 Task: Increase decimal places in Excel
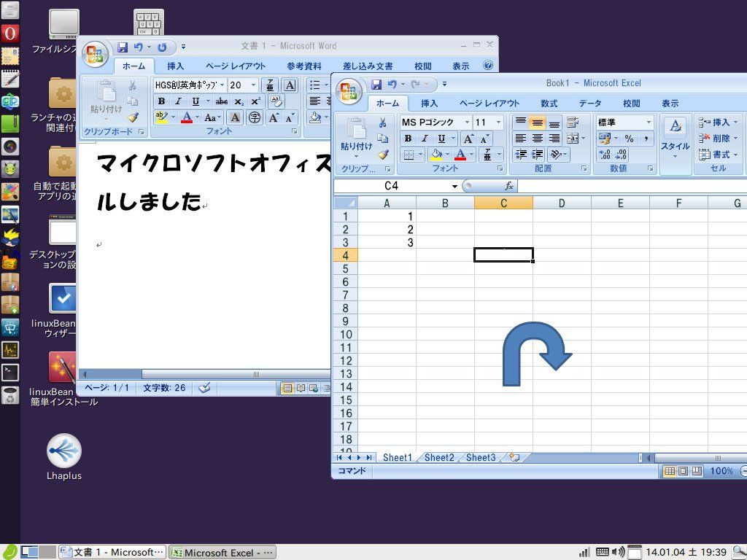605,155
